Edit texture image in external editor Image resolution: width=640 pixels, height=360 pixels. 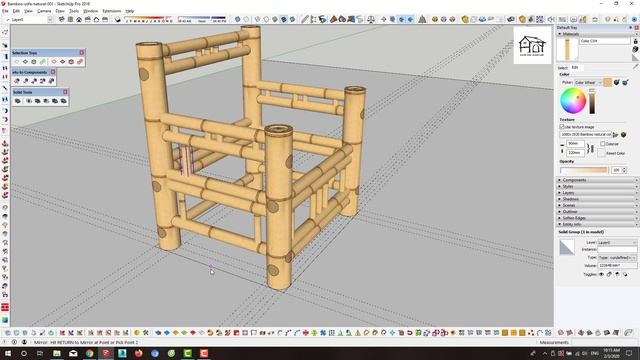coord(623,135)
